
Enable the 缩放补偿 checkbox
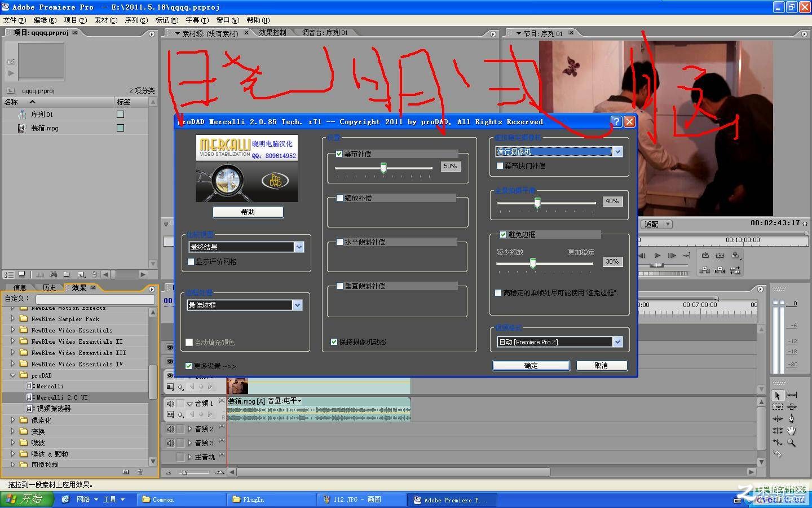click(x=339, y=198)
